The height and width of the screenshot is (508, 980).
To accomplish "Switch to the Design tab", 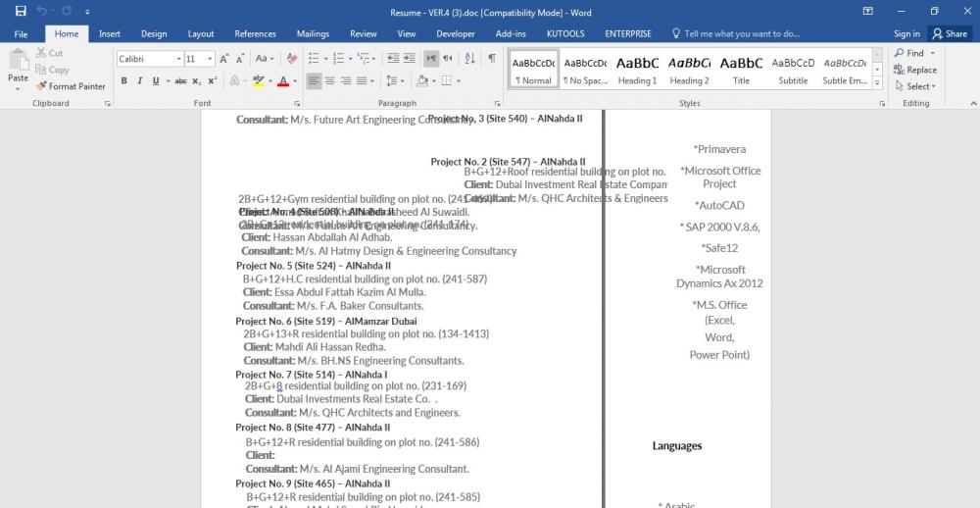I will pyautogui.click(x=154, y=33).
